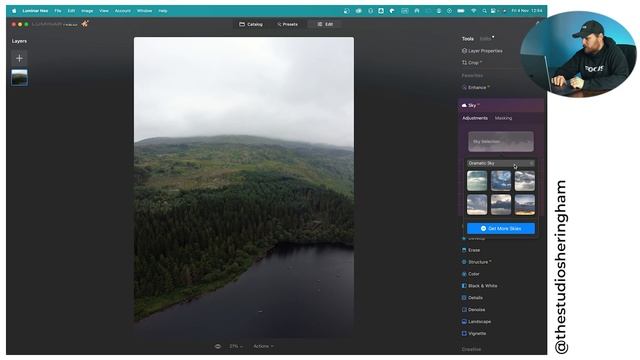Choose middle sky thumbnail in bottom row
The width and height of the screenshot is (640, 360).
(501, 204)
